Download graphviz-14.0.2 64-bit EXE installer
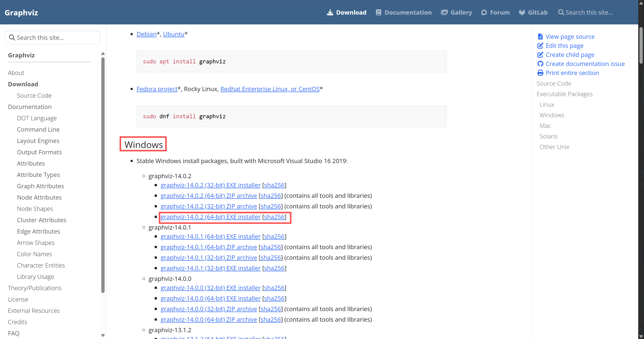644x339 pixels. [210, 217]
